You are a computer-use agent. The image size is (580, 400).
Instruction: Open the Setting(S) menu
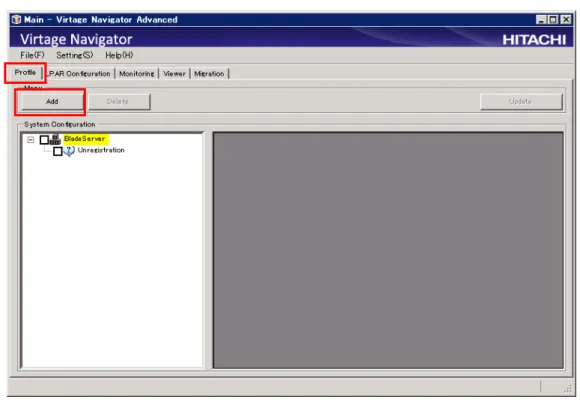tap(74, 55)
